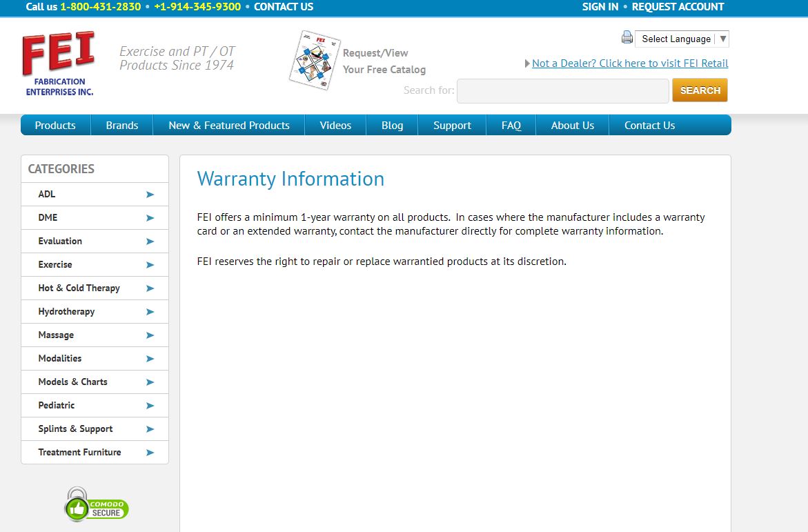Go to the Videos menu item
The image size is (808, 532).
(335, 126)
